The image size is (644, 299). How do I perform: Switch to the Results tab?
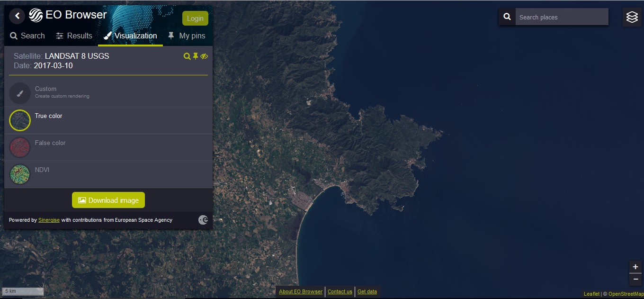pyautogui.click(x=74, y=36)
